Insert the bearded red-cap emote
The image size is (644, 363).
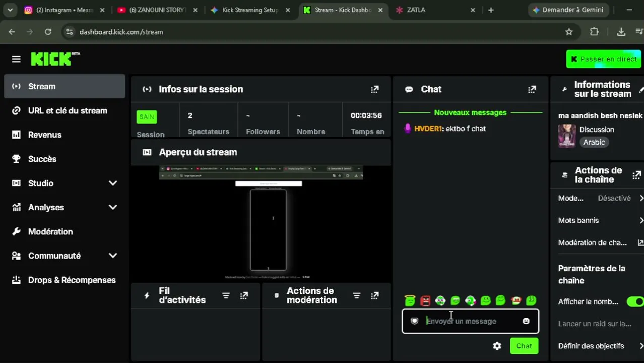516,300
